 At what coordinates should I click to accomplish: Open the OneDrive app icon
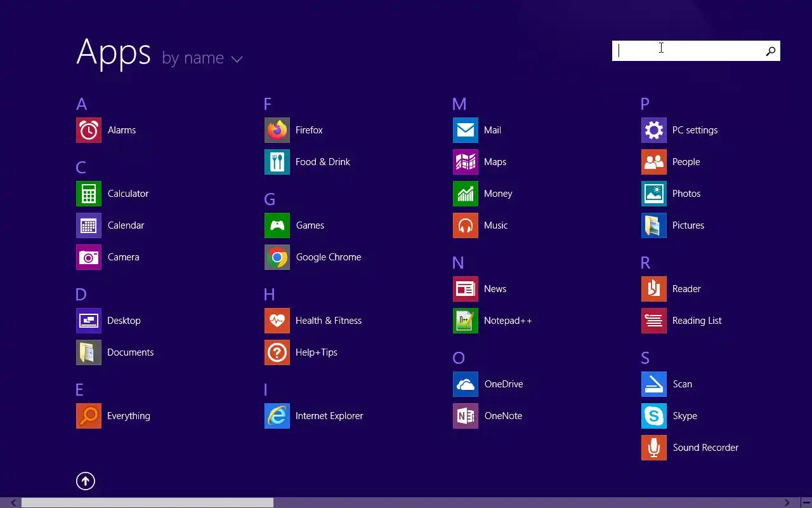pos(466,384)
